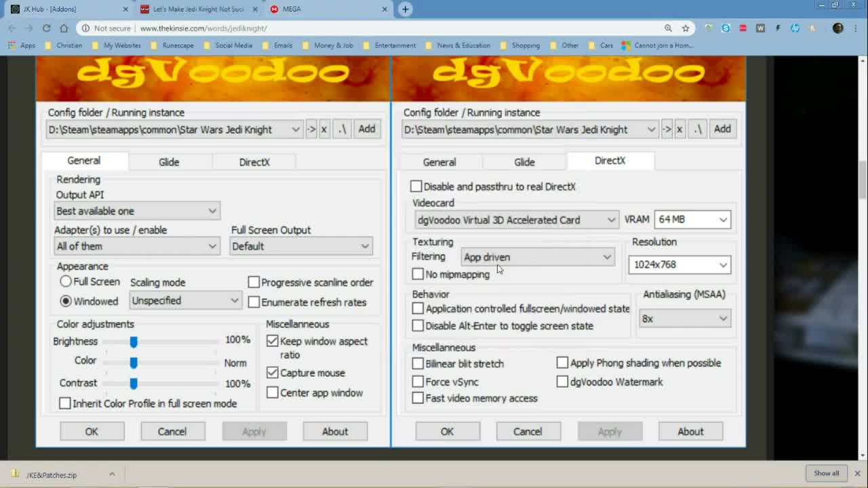Screen dimensions: 868x488
Task: Open the Full Screen Output dropdown
Action: click(x=301, y=246)
